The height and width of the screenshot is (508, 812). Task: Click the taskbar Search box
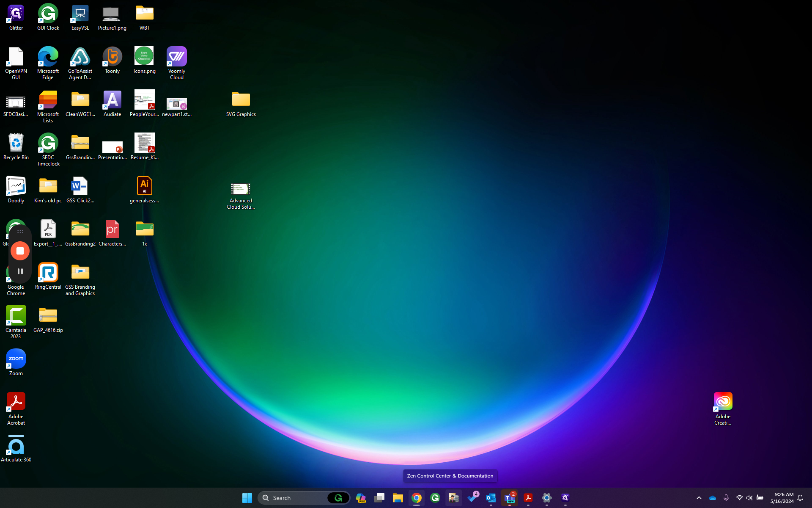(304, 498)
